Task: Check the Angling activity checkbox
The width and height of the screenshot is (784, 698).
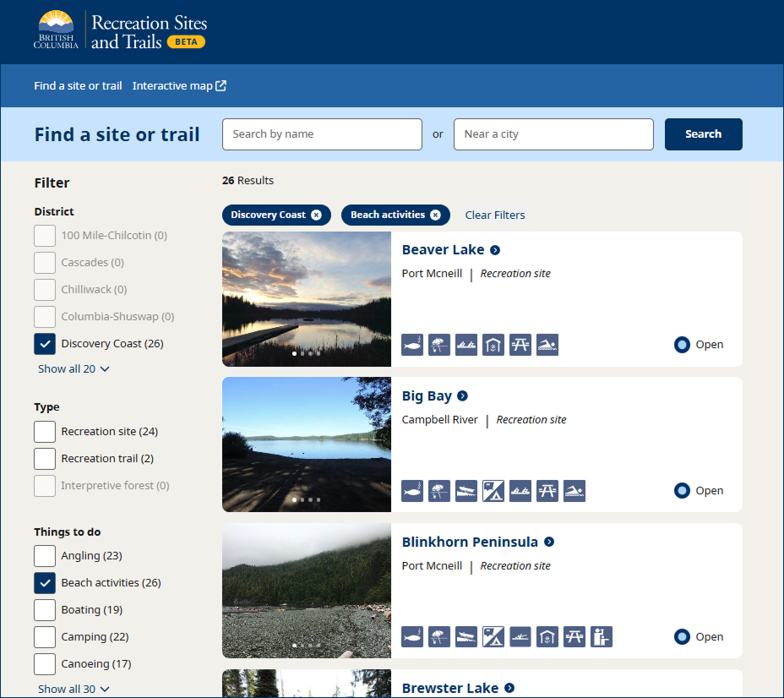Action: point(45,556)
